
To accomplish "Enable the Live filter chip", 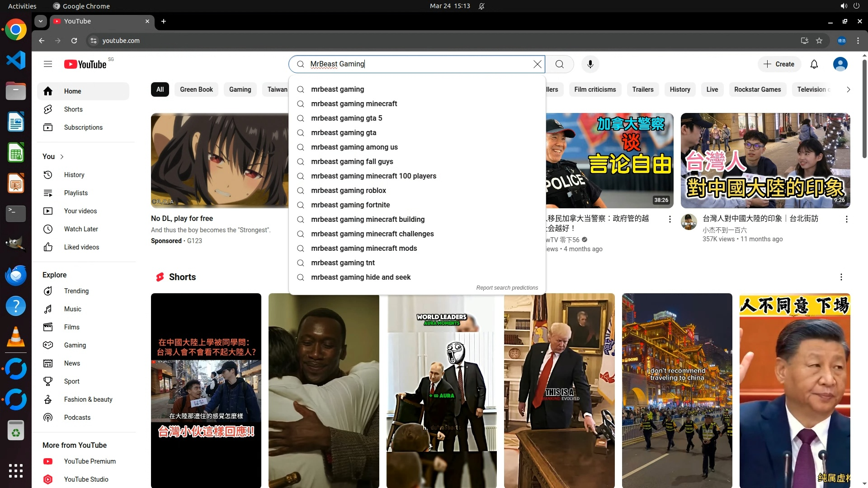I will [x=712, y=89].
